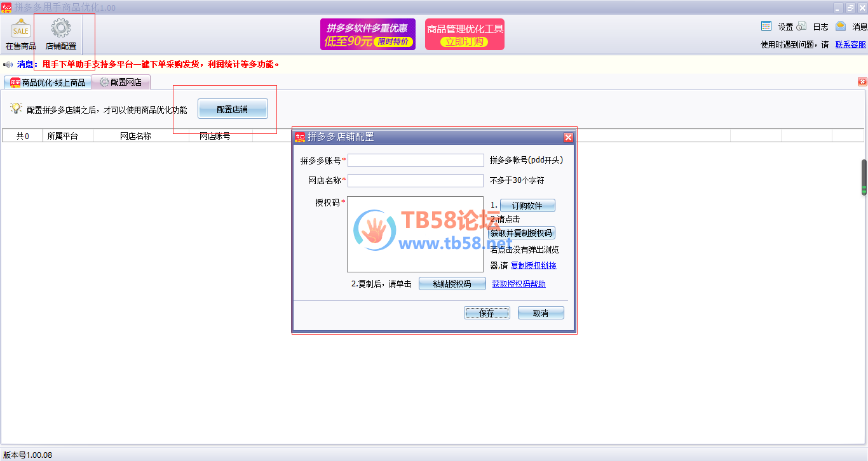
Task: Open the 在售商品 SALE toolbar icon
Action: [20, 34]
